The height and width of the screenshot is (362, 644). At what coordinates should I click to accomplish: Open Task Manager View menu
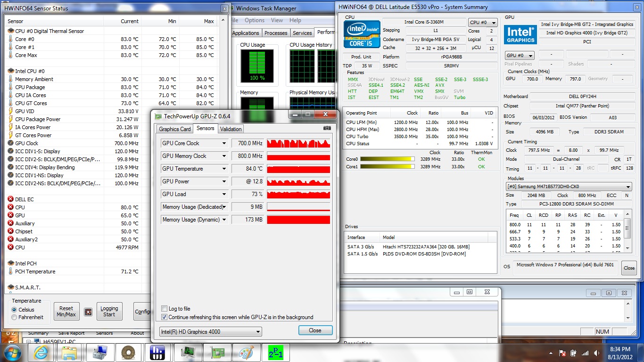277,20
